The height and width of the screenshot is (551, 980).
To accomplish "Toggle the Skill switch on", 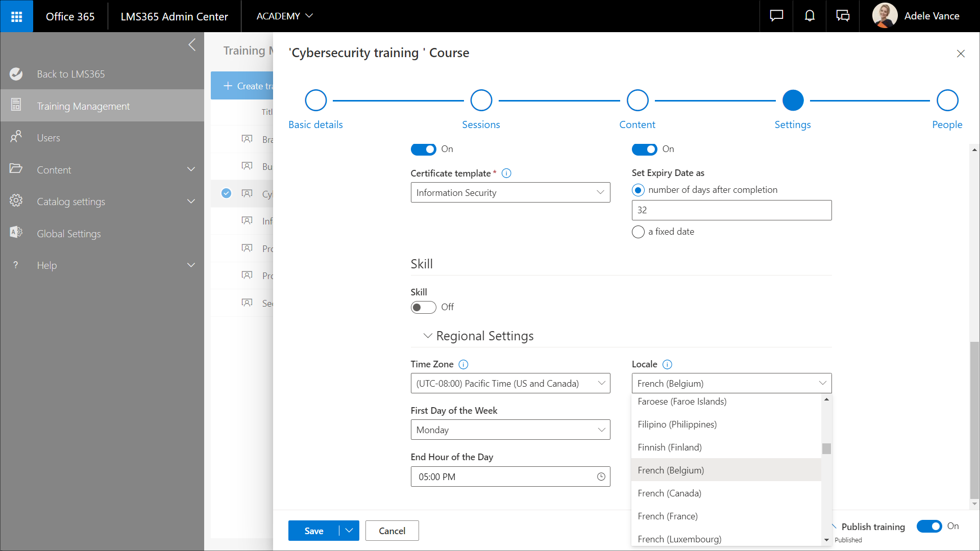I will click(x=423, y=307).
